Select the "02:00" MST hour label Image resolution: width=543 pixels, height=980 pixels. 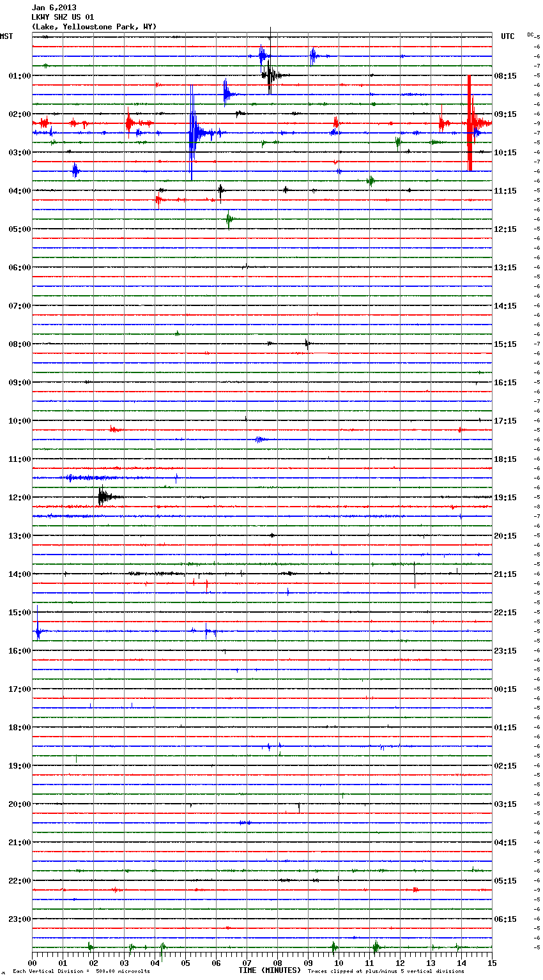[20, 114]
